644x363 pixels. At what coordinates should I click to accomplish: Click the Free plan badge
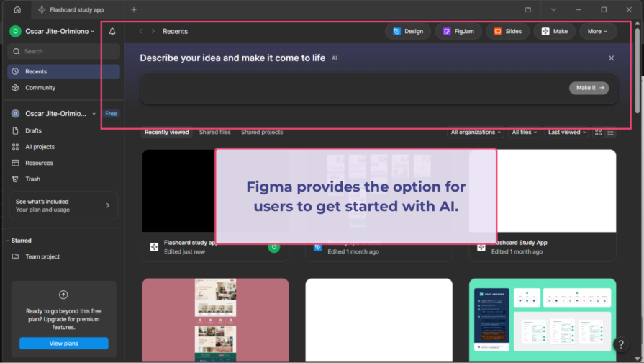click(x=111, y=114)
